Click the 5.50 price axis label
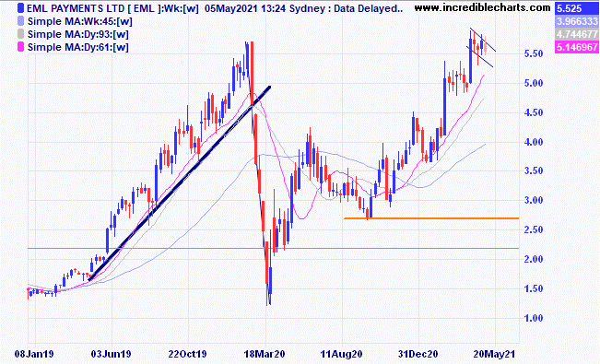This screenshot has width=600, height=364. pyautogui.click(x=534, y=54)
